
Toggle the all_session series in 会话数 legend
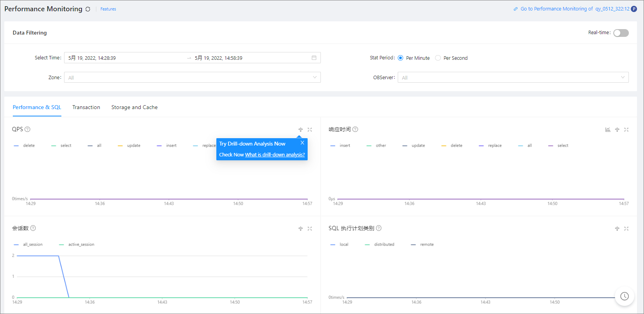pos(28,245)
